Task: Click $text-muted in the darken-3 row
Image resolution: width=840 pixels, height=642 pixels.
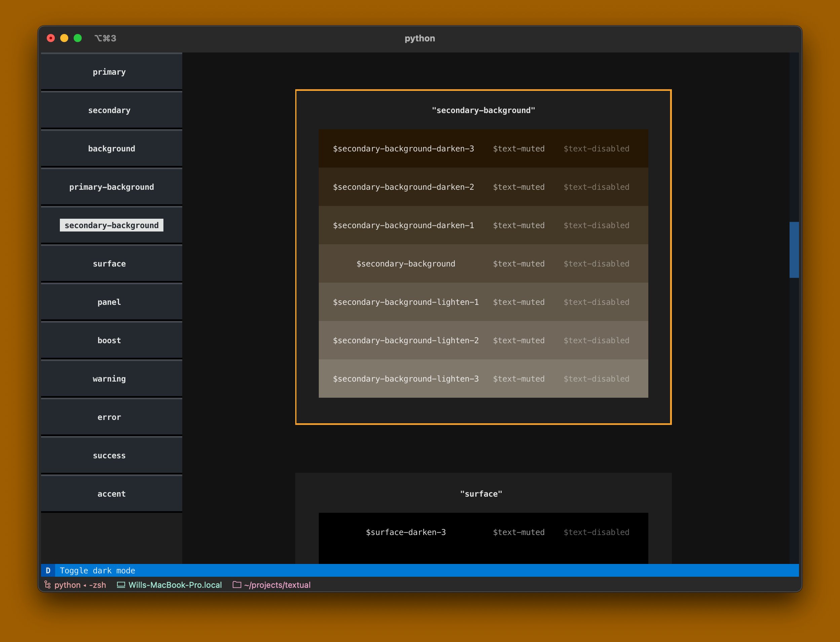Action: (x=519, y=149)
